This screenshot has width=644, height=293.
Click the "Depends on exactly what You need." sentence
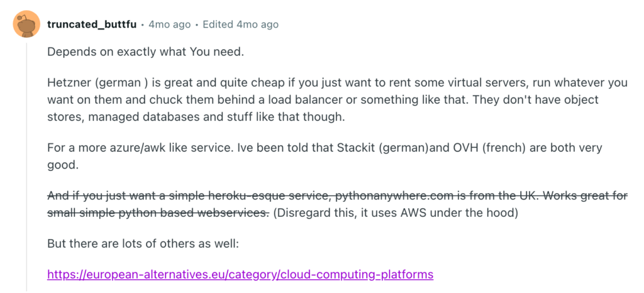coord(146,53)
